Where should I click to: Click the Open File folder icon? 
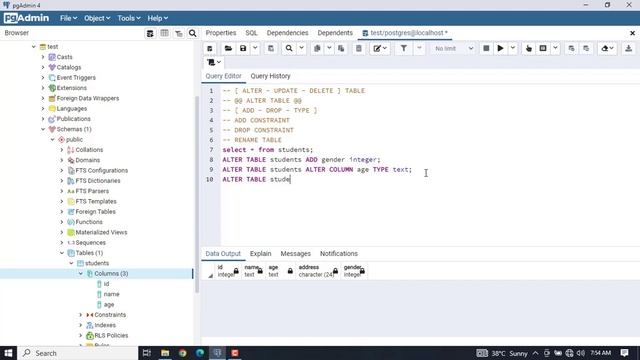228,48
